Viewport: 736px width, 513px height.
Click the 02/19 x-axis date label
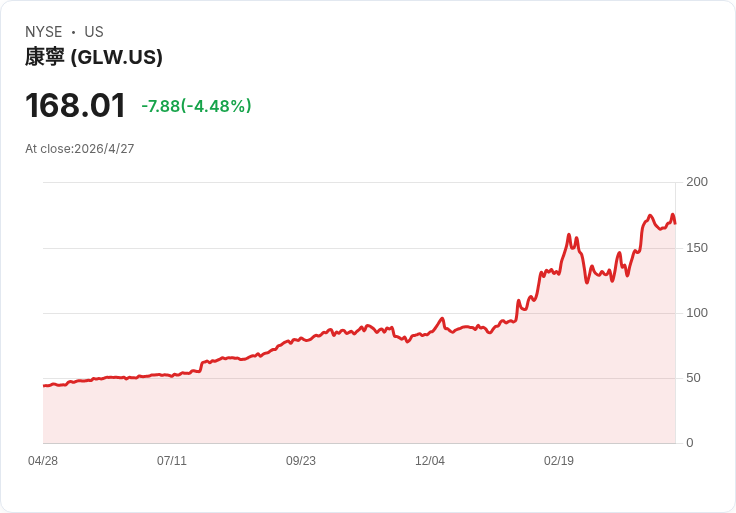pyautogui.click(x=559, y=461)
